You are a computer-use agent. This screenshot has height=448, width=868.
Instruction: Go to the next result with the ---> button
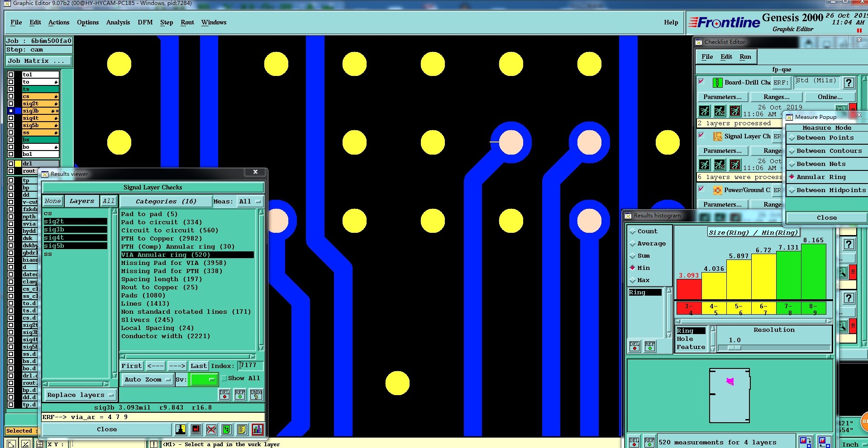(x=177, y=366)
